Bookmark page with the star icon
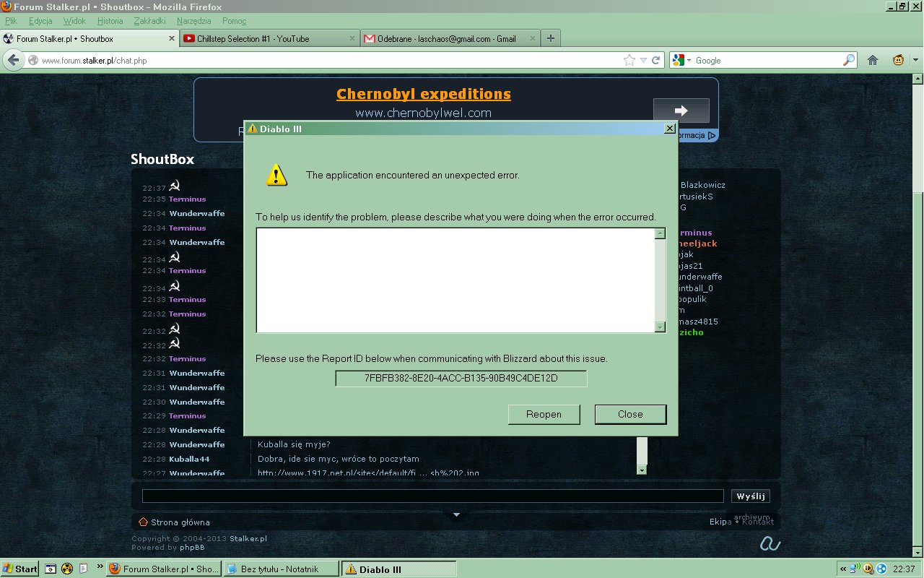 click(629, 61)
